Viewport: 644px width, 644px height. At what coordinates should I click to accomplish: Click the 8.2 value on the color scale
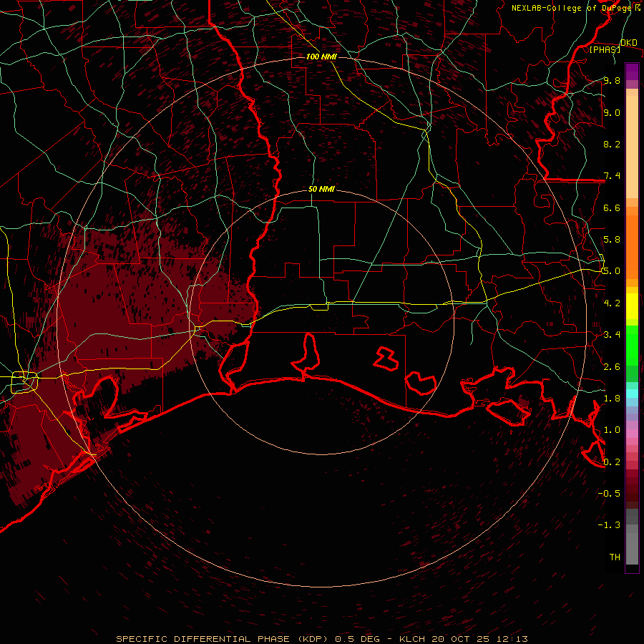tap(612, 144)
